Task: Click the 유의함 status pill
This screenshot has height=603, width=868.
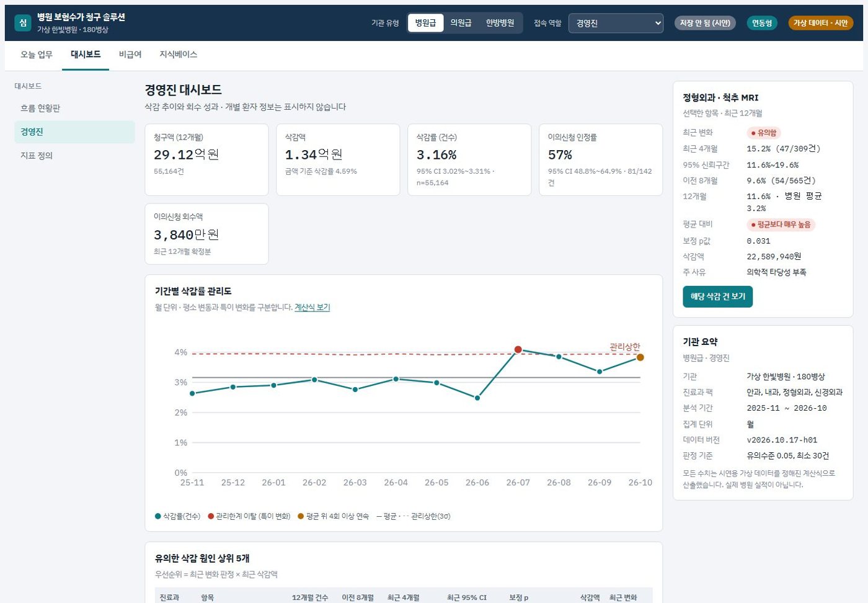Action: click(x=763, y=133)
